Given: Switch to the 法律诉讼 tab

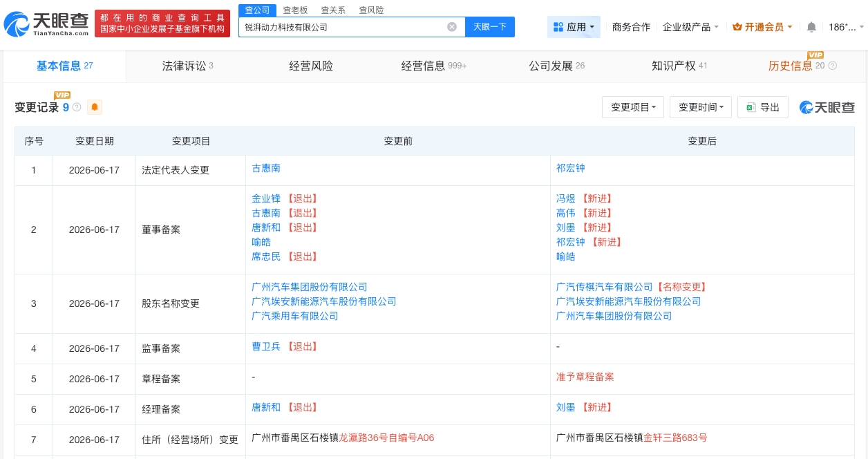Looking at the screenshot, I should pos(187,66).
